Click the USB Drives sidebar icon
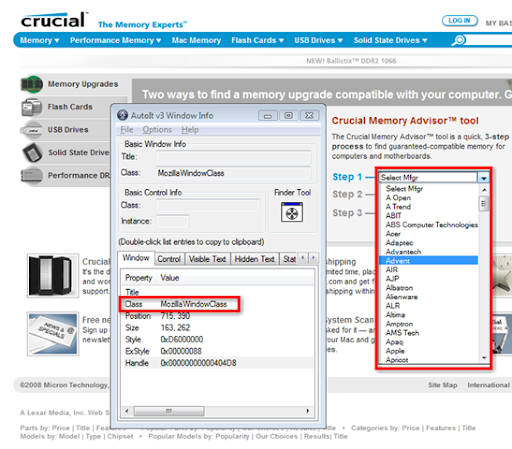The width and height of the screenshot is (512, 449). [x=32, y=130]
